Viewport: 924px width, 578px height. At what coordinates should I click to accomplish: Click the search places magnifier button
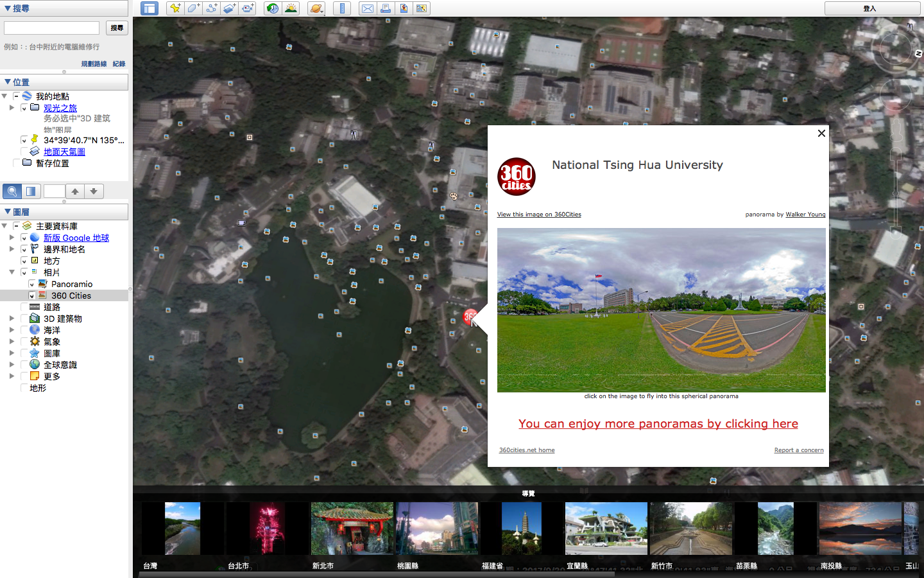(12, 191)
